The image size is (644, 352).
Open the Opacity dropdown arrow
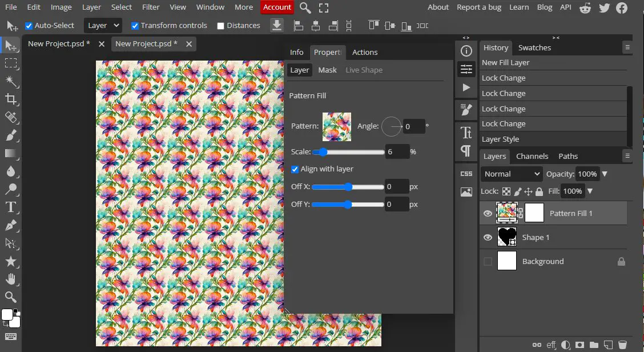(x=604, y=174)
